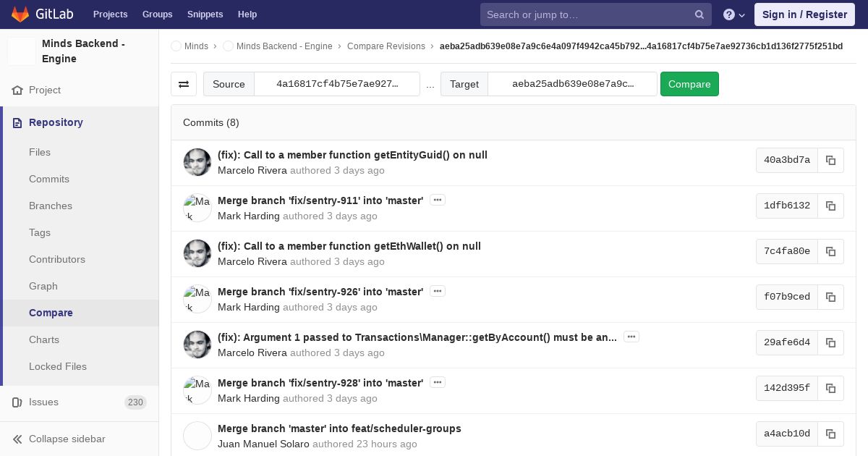Viewport: 868px width, 456px height.
Task: Copy commit SHA f07b9ced
Action: (x=830, y=297)
